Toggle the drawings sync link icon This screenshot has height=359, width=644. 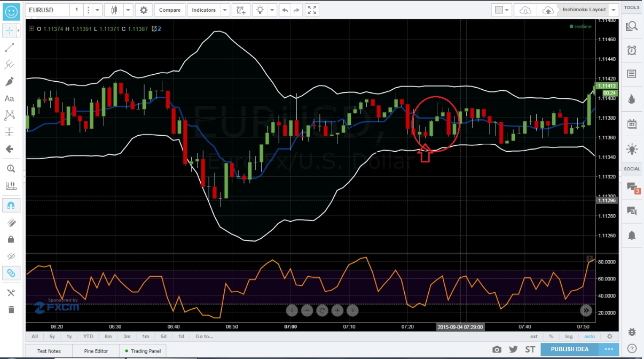11,273
